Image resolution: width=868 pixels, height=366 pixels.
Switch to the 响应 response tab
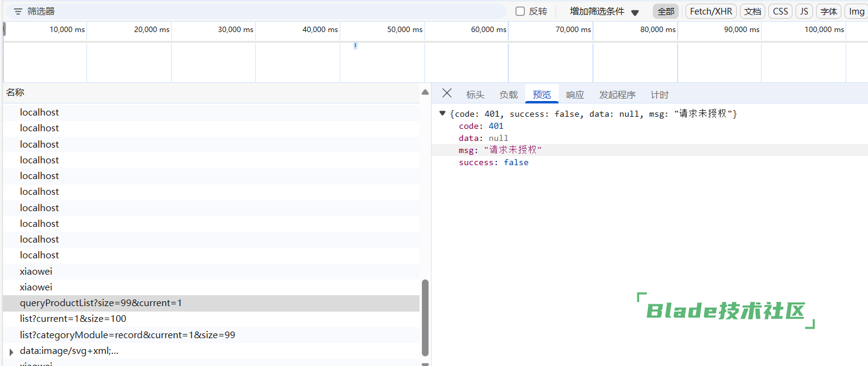575,95
